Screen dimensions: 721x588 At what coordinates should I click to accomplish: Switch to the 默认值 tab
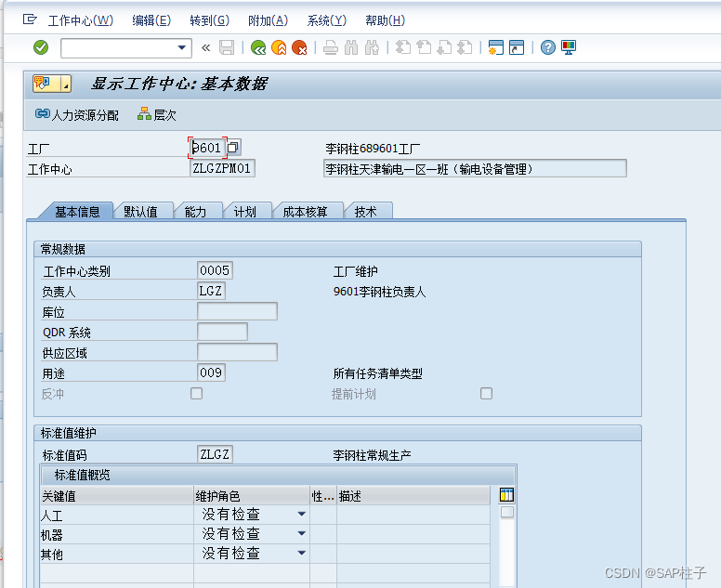pos(140,212)
